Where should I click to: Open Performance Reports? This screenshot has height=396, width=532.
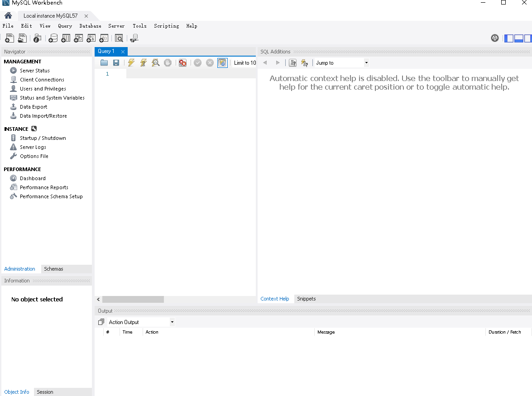point(44,187)
